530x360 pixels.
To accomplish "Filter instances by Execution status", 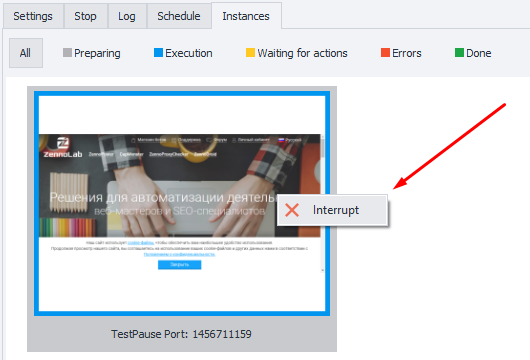I will (183, 53).
